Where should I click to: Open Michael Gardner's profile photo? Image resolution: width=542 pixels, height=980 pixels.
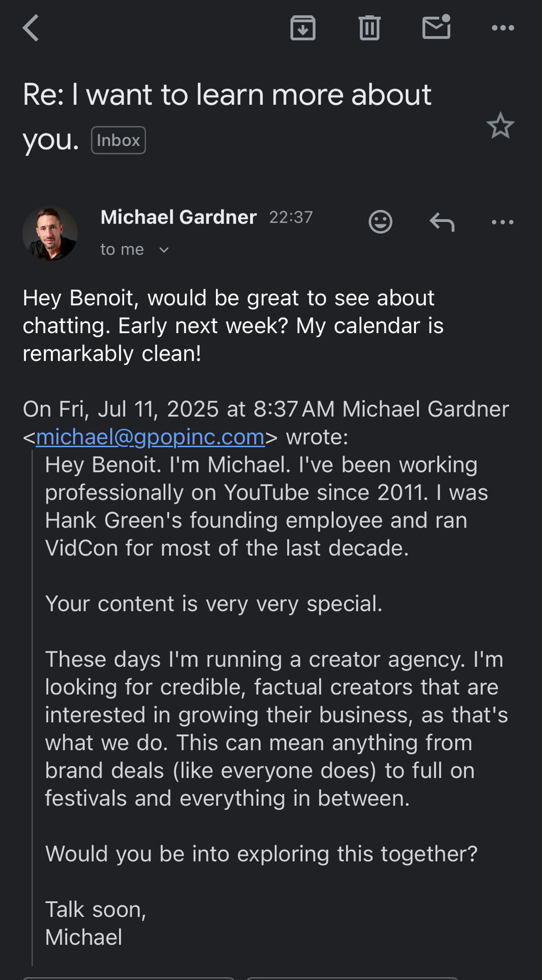click(50, 233)
